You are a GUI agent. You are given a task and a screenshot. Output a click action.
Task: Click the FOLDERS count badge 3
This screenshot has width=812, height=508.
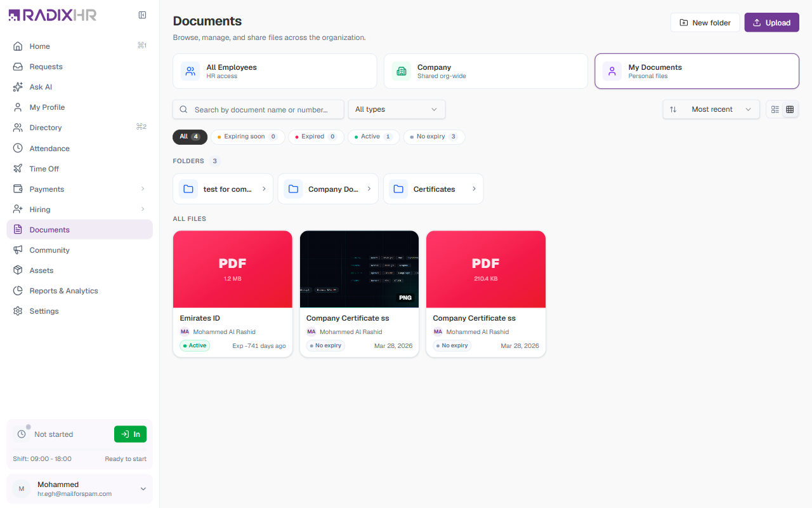[215, 161]
